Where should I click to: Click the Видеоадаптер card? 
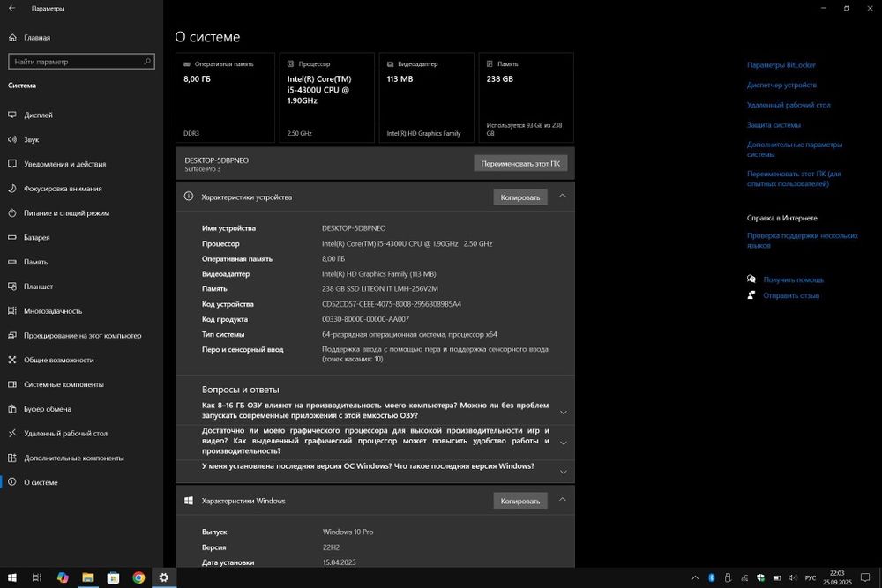click(x=426, y=98)
